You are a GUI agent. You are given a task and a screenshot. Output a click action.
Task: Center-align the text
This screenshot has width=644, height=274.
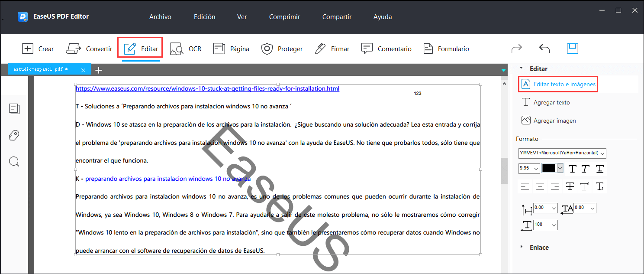click(x=540, y=186)
